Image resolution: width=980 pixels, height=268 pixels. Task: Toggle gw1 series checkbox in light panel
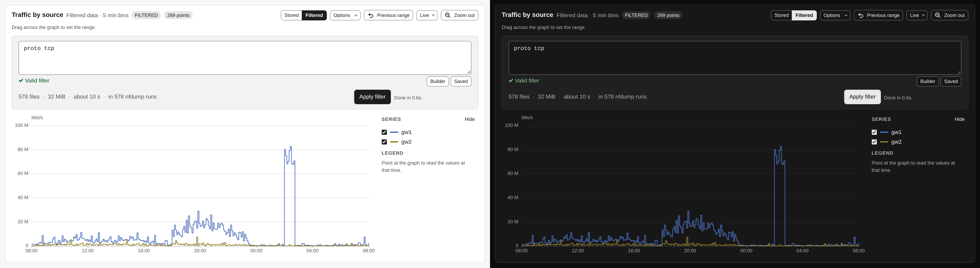pos(384,132)
